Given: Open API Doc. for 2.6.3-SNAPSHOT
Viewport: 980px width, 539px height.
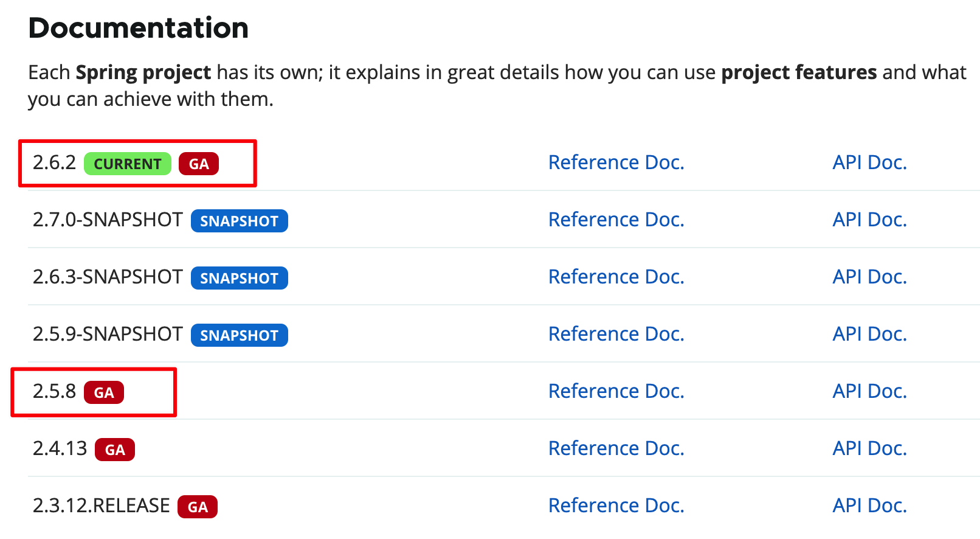Looking at the screenshot, I should 869,277.
